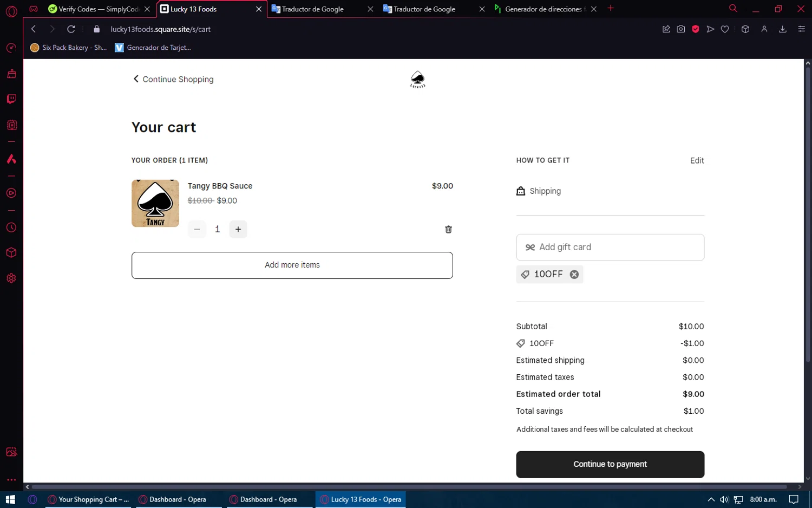Increase Tangy BBQ Sauce quantity with plus
This screenshot has width=812, height=508.
pos(238,230)
